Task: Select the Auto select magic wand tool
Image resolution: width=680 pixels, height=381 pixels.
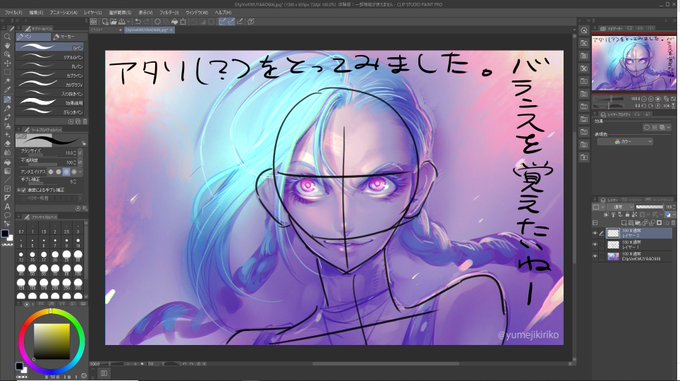Action: coord(7,81)
